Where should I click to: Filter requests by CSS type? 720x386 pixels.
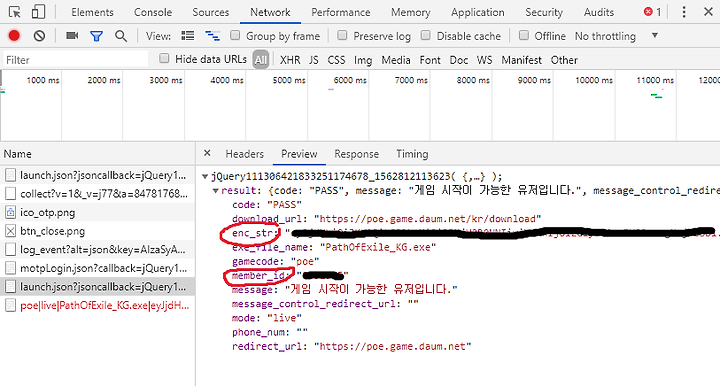pos(336,60)
